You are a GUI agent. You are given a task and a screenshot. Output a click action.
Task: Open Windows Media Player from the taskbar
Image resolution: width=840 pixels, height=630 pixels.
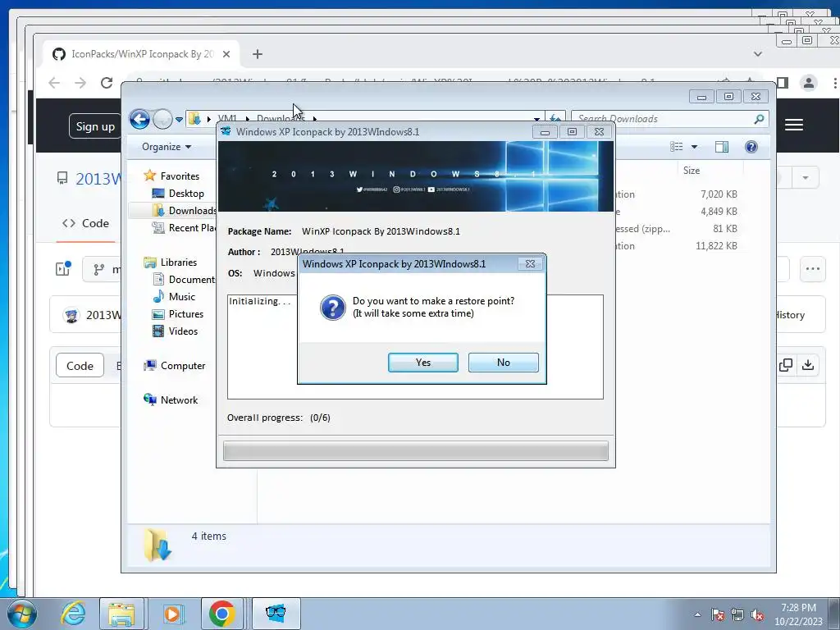(173, 614)
